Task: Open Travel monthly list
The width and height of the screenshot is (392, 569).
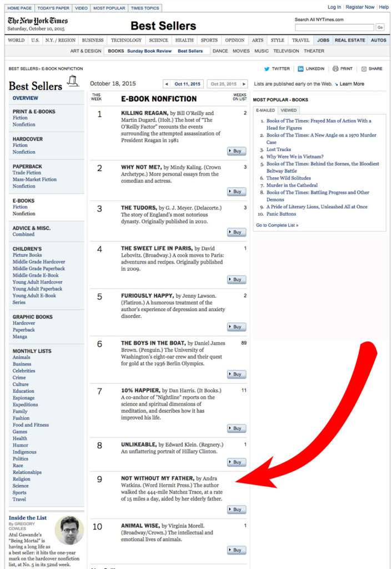Action: [x=19, y=500]
